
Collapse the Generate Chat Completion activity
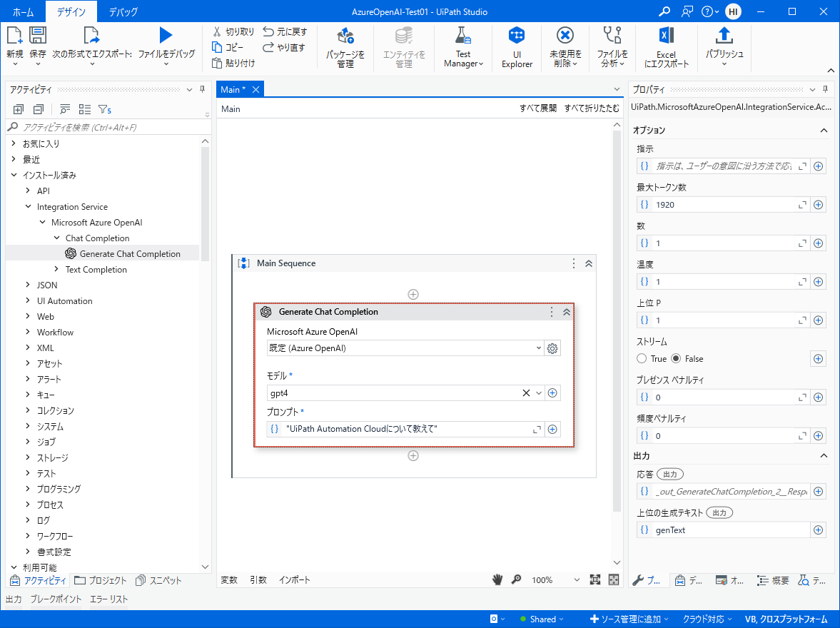(x=566, y=312)
